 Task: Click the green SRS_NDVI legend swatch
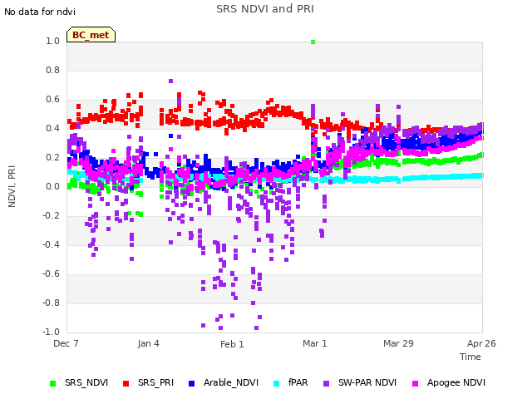(52, 383)
